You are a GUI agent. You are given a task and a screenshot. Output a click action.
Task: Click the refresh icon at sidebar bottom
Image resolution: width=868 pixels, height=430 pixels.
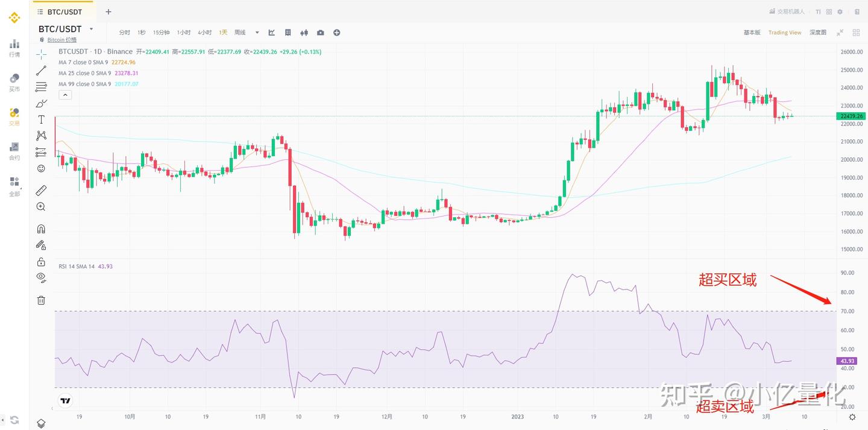click(x=14, y=420)
